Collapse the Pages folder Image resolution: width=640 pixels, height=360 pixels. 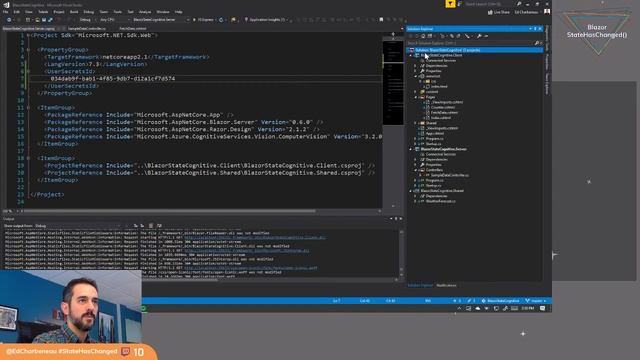[x=416, y=97]
